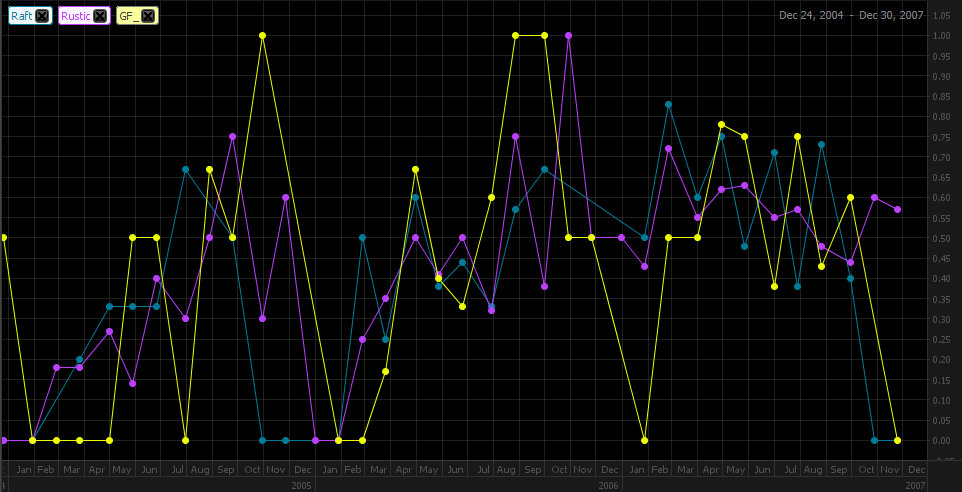Select the last purple data point in November 2007
Screen dimensions: 962x492
898,210
